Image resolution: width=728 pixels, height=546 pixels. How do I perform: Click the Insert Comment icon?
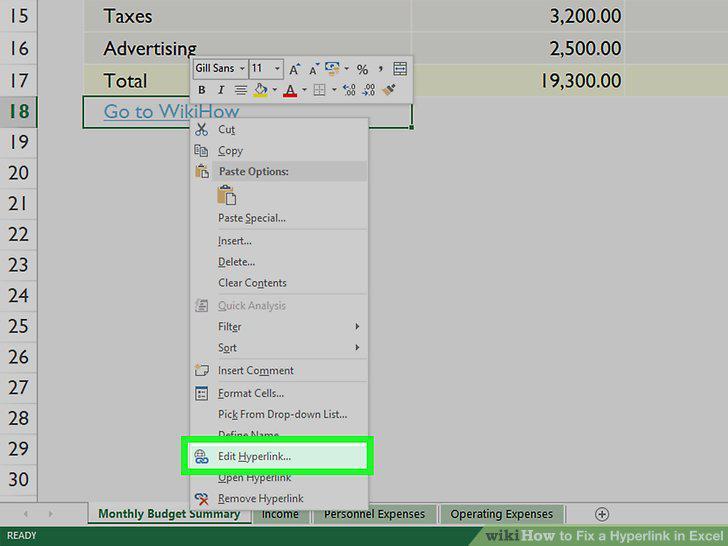tap(202, 370)
